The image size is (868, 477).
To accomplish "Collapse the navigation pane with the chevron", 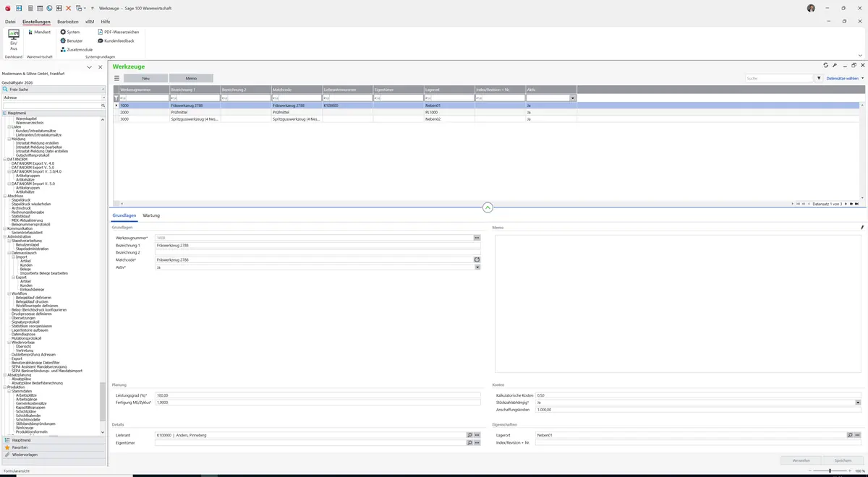I will (x=89, y=67).
